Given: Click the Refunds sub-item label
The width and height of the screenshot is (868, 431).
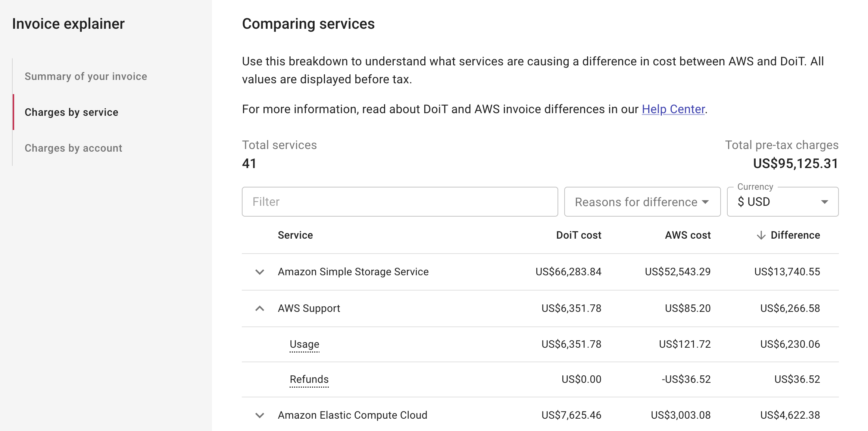Looking at the screenshot, I should click(x=309, y=379).
